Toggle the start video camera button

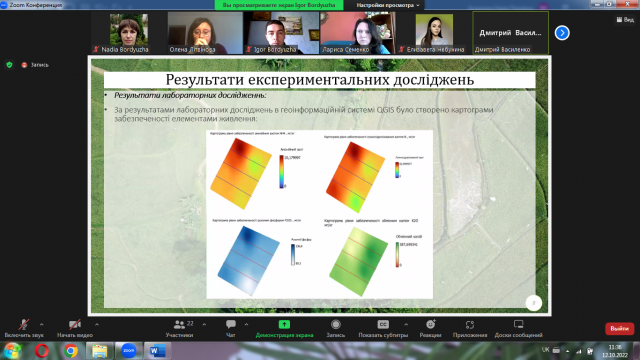(75, 324)
